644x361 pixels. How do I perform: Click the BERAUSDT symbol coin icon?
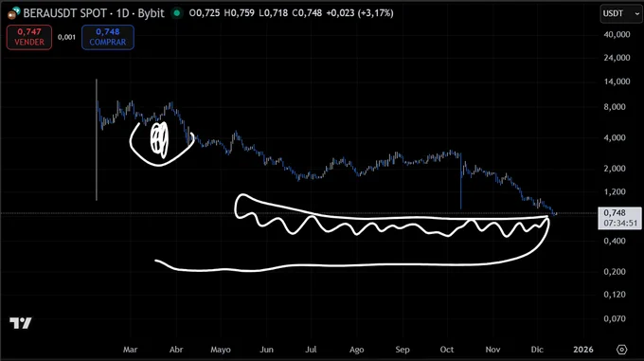pos(13,13)
